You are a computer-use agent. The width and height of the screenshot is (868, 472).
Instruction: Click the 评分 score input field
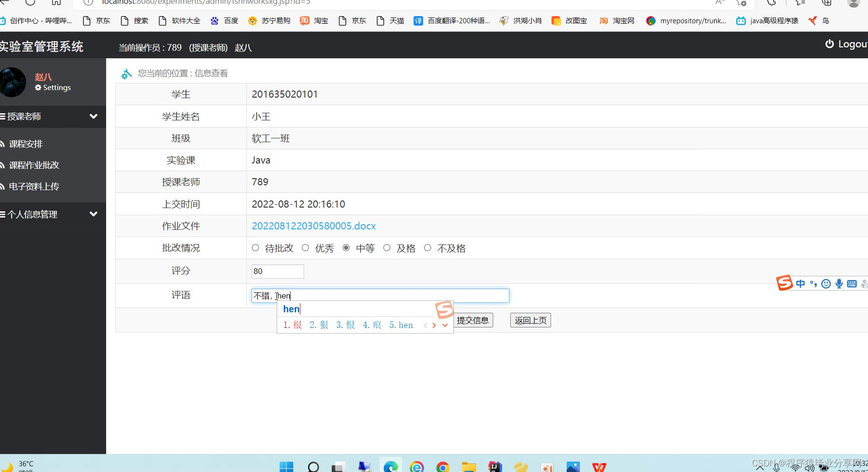pos(278,272)
